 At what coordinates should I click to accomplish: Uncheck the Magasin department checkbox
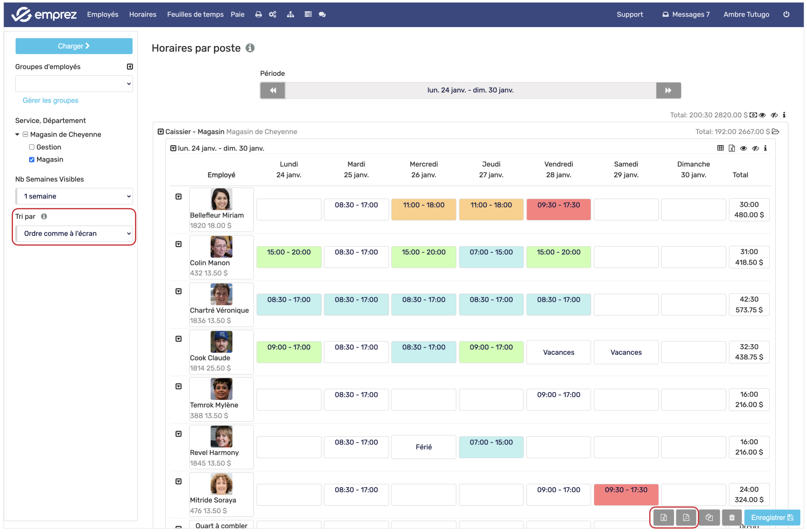coord(32,159)
